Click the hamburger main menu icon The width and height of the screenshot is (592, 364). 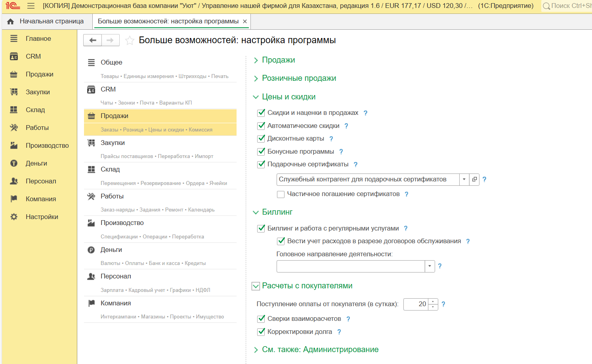[31, 6]
